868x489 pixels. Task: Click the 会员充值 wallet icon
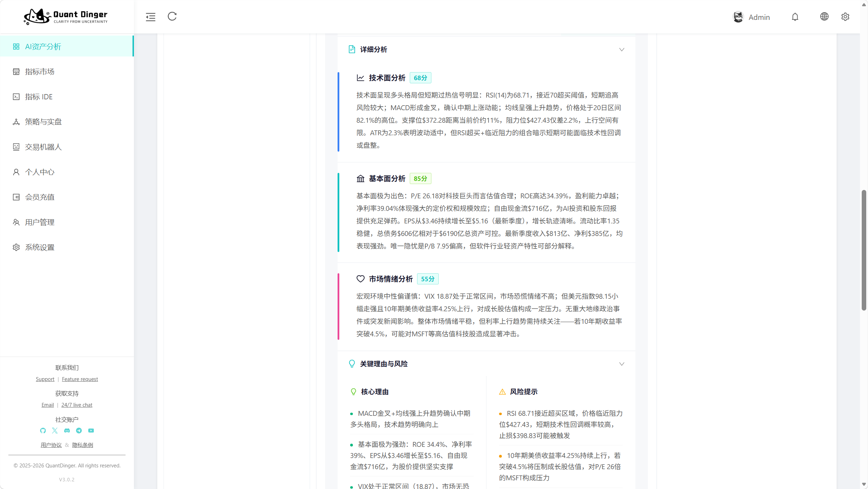(16, 197)
